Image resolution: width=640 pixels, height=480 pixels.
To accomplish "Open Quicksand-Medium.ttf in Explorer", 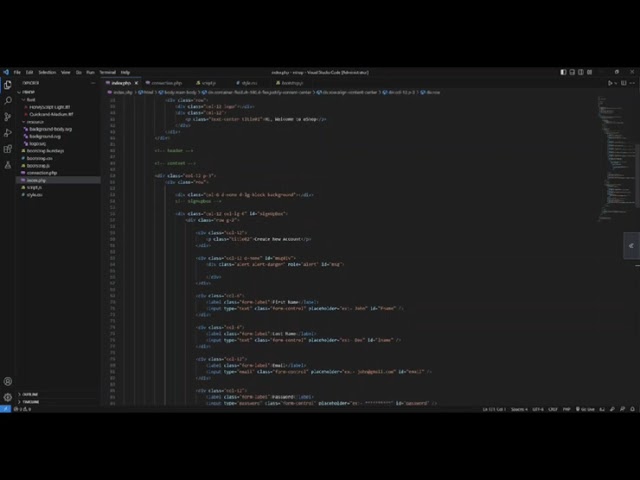I will click(51, 114).
